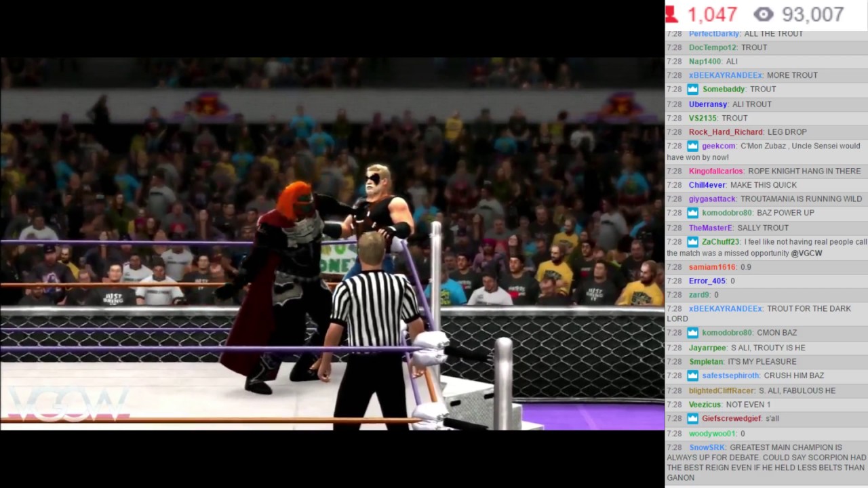
Task: Select the Veezicus username
Action: (706, 405)
